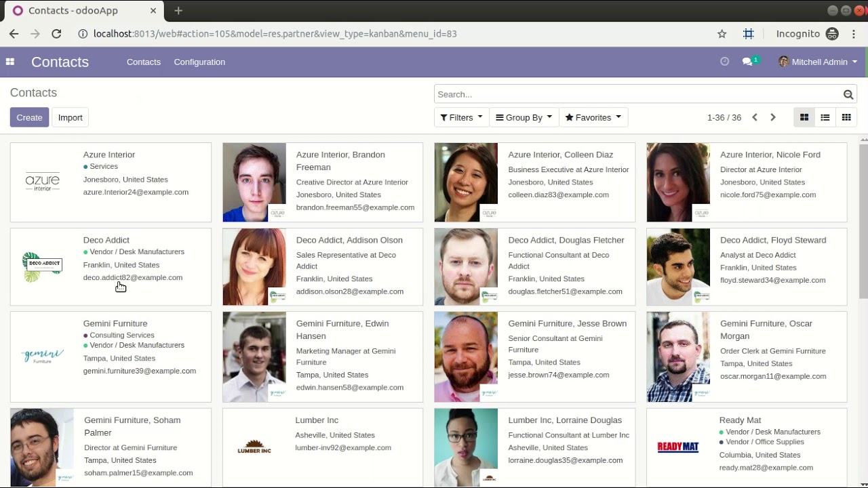This screenshot has width=868, height=488.
Task: Open the Favorites dropdown
Action: tap(593, 117)
